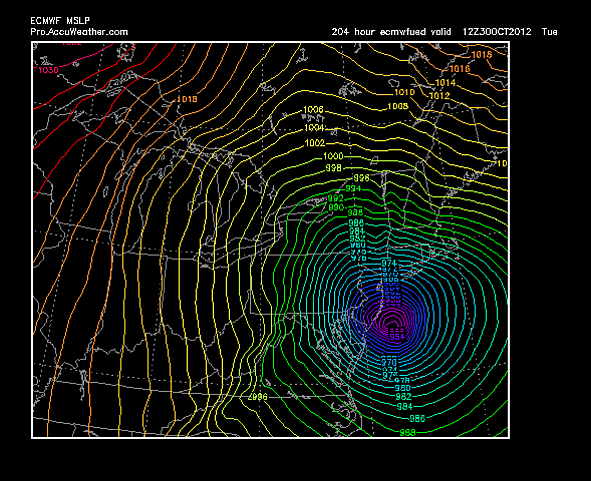
Task: Click the pink 1030 isobar label
Action: (x=49, y=70)
